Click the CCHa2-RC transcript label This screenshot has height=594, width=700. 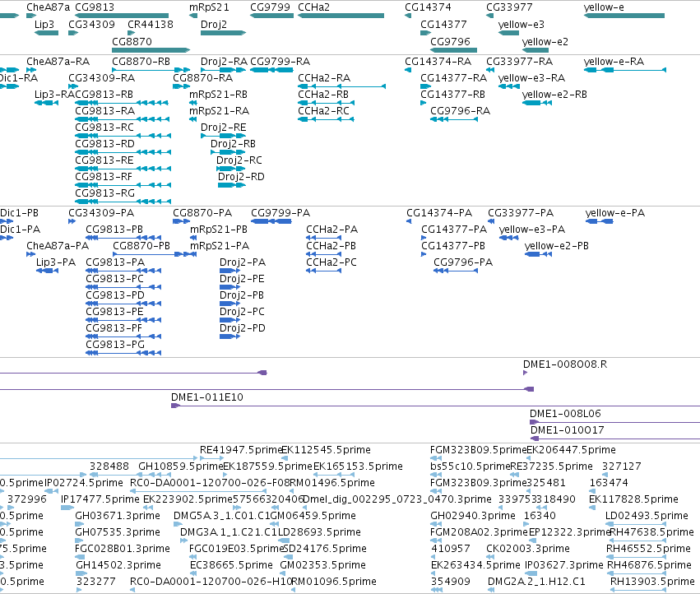[x=323, y=110]
